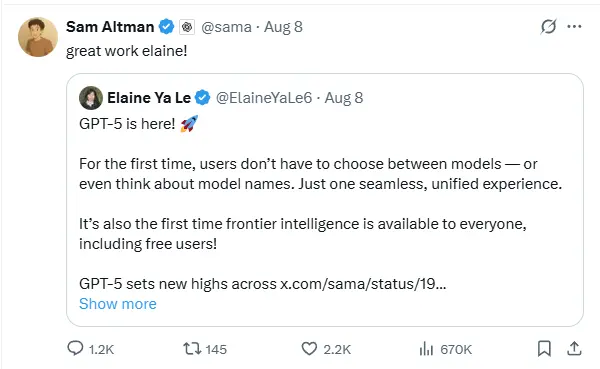Click the reply comment icon
The image size is (600, 369).
tap(75, 348)
